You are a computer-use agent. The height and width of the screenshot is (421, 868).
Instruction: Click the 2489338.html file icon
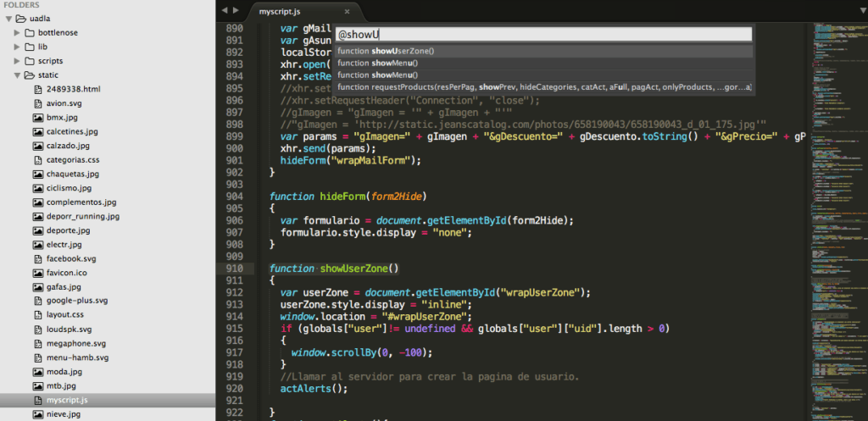tap(37, 89)
